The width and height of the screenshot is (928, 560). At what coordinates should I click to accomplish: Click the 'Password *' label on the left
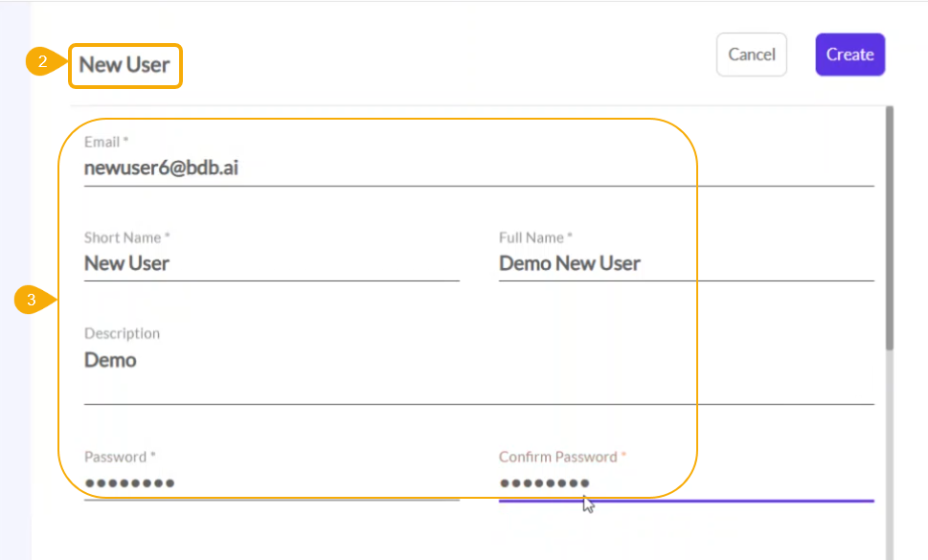(120, 457)
